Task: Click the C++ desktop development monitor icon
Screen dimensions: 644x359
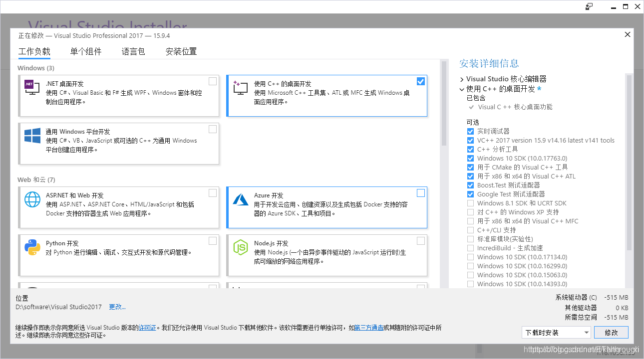Action: tap(240, 88)
